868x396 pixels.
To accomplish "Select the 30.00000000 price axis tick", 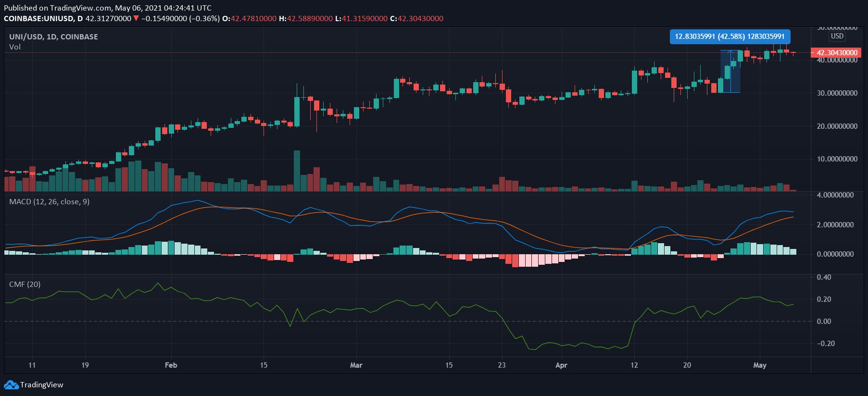I will pos(837,93).
